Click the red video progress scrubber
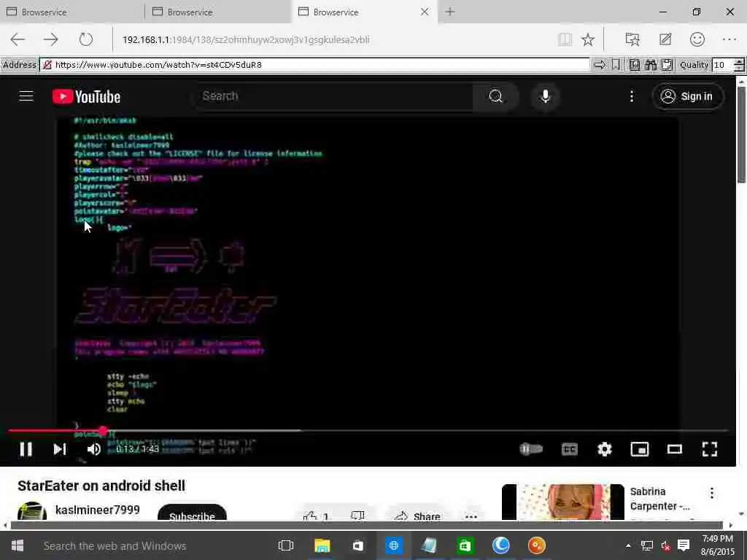The image size is (747, 560). point(103,430)
